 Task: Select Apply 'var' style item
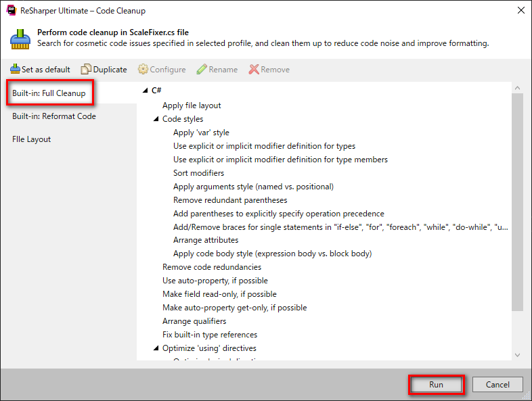[x=201, y=133]
